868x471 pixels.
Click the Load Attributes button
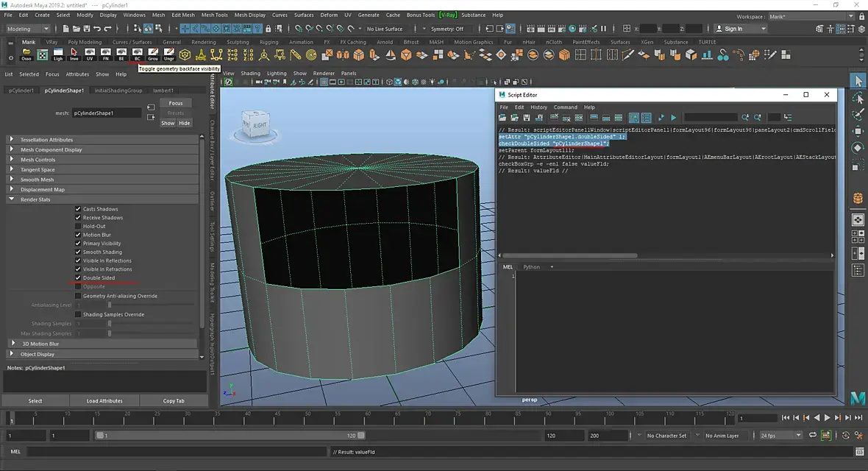tap(104, 400)
